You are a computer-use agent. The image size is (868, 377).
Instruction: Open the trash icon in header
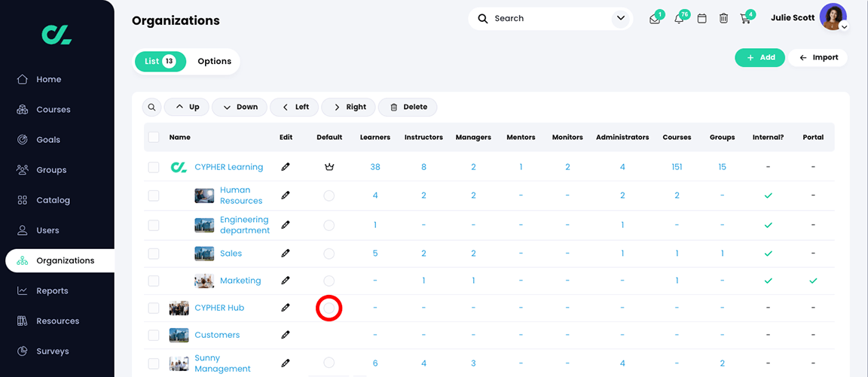(723, 19)
